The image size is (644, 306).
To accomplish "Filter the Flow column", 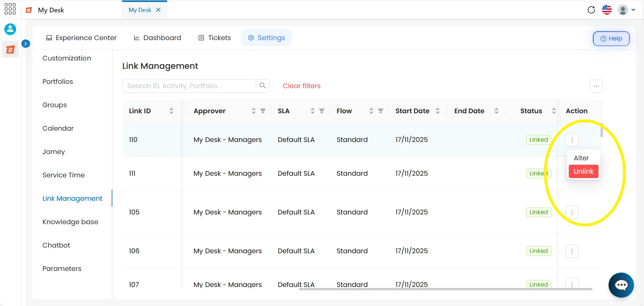I will pyautogui.click(x=381, y=111).
